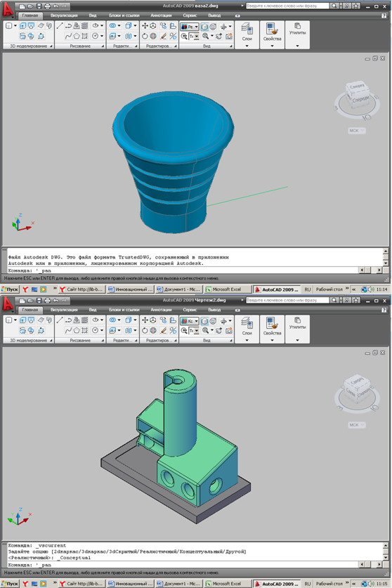Select Line tool in ваза2.dwg Рисование panel
This screenshot has width=392, height=588.
pos(60,26)
